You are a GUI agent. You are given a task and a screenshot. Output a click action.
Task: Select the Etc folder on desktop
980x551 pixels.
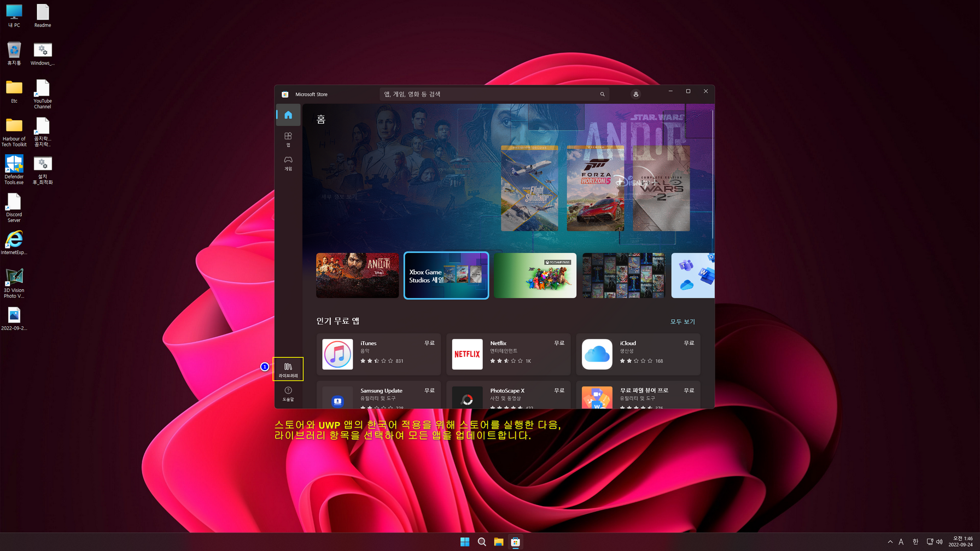coord(14,91)
